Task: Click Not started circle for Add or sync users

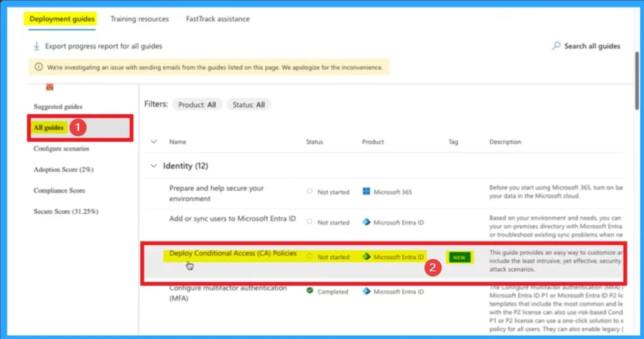Action: [x=309, y=221]
